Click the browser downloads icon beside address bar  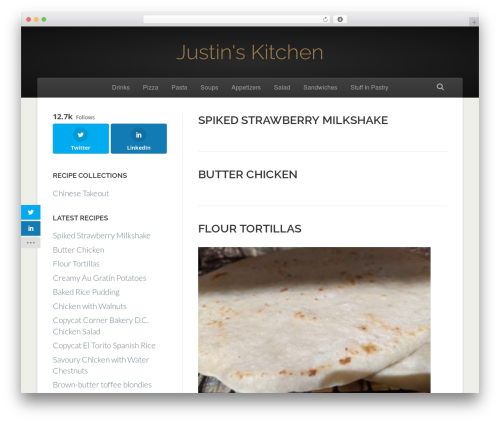(340, 19)
